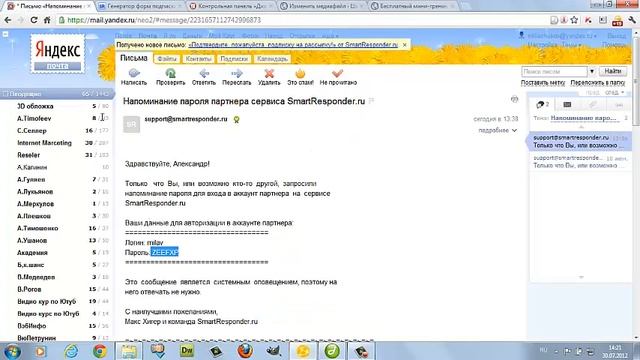
Task: Mark message with Это спам icon
Action: (300, 73)
